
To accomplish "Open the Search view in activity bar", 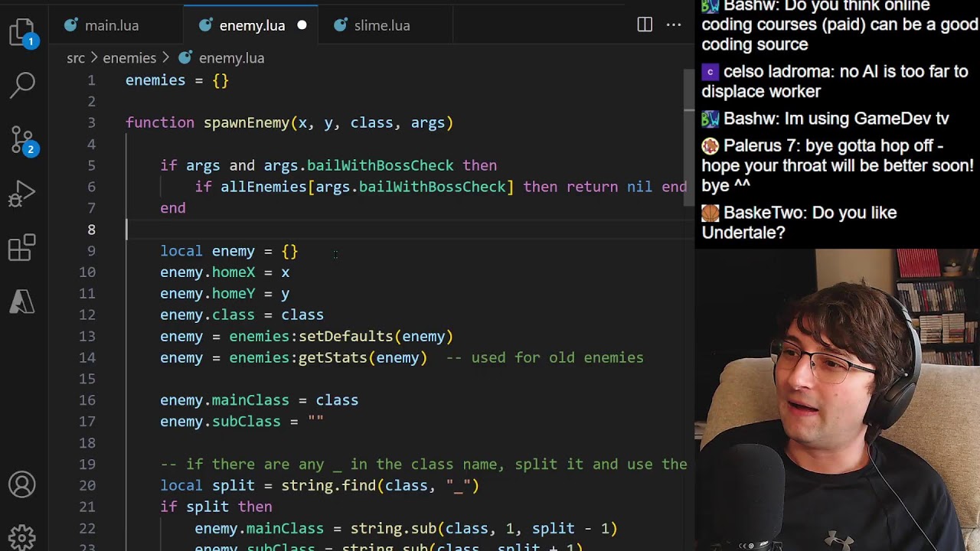I will coord(22,84).
